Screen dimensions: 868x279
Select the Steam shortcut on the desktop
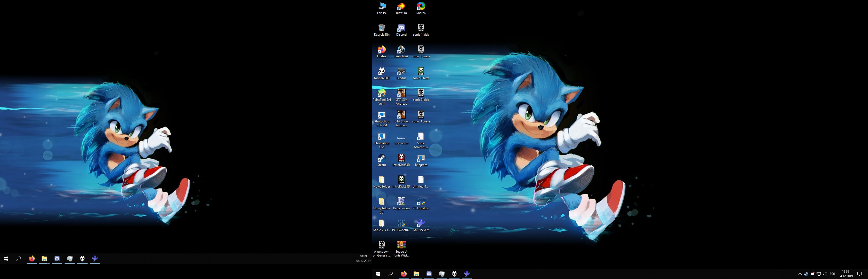[x=382, y=160]
